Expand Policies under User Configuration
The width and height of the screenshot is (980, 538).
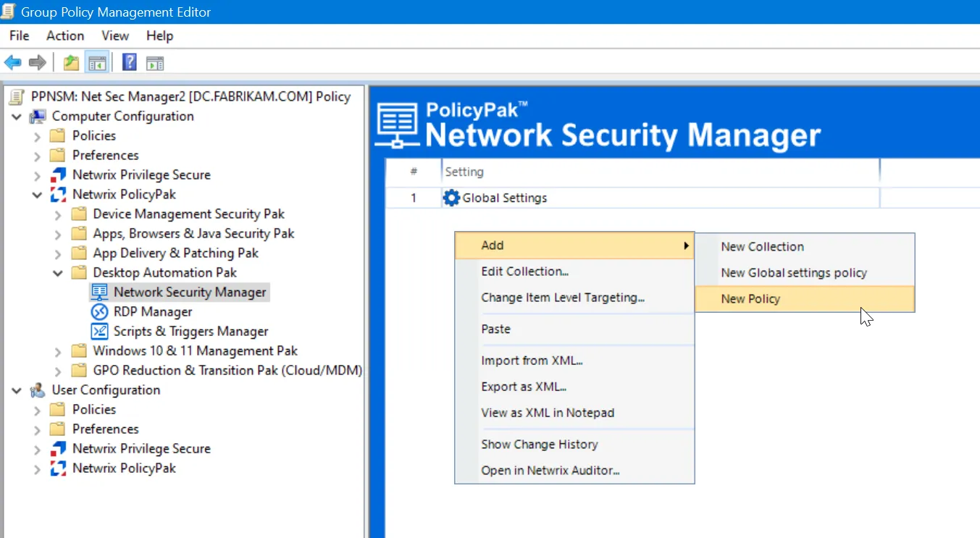38,410
